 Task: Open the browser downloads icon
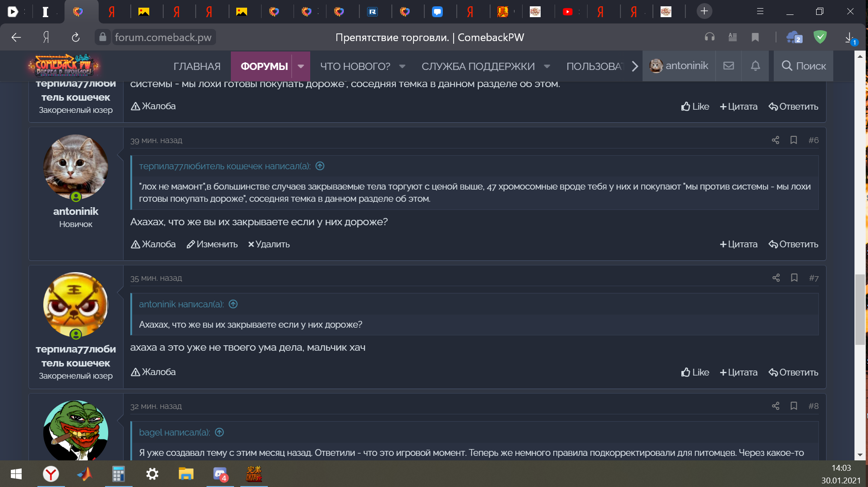pyautogui.click(x=850, y=37)
